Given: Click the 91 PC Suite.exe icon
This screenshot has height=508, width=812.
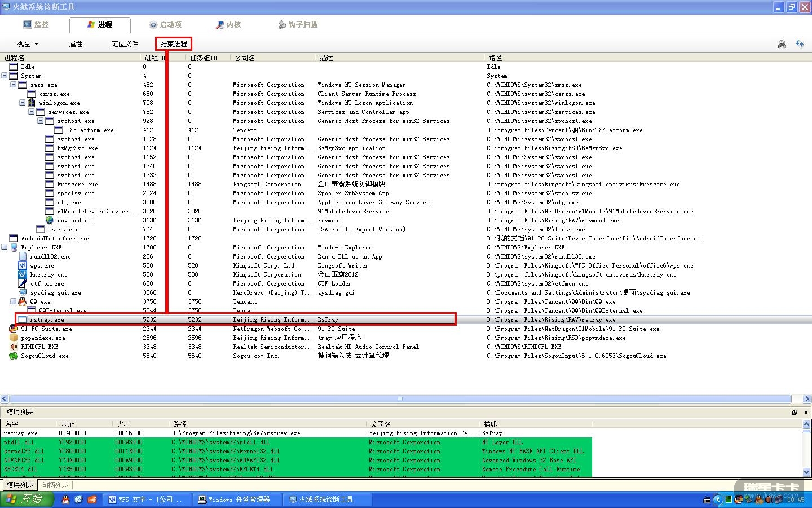Looking at the screenshot, I should point(14,329).
